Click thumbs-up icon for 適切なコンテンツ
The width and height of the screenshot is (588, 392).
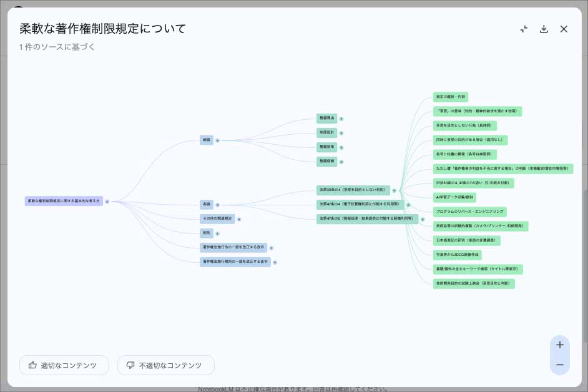(x=32, y=365)
